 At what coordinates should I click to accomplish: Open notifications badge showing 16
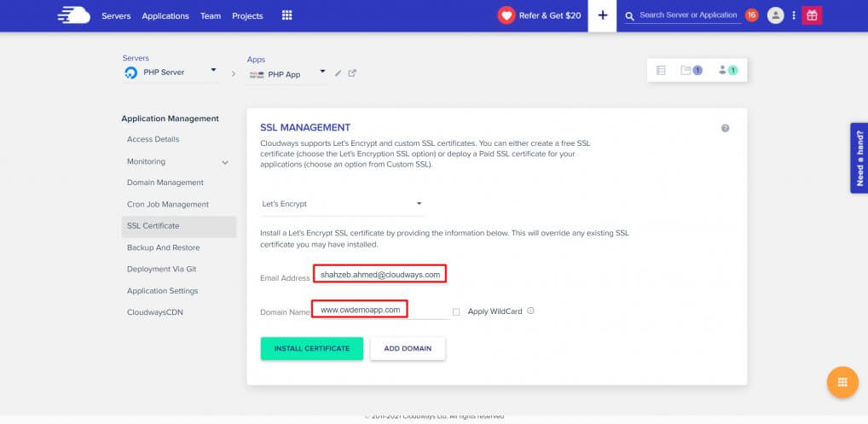coord(751,15)
